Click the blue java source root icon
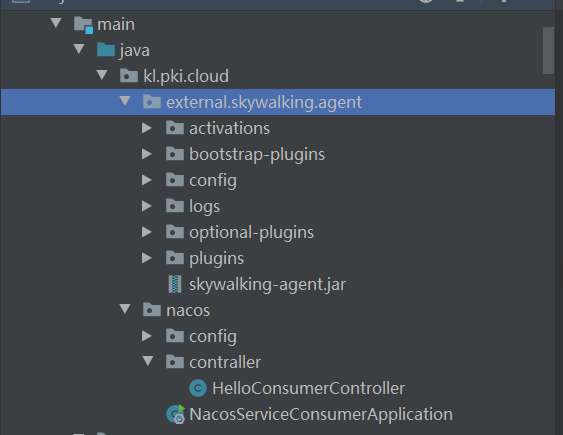This screenshot has width=563, height=435. click(106, 50)
